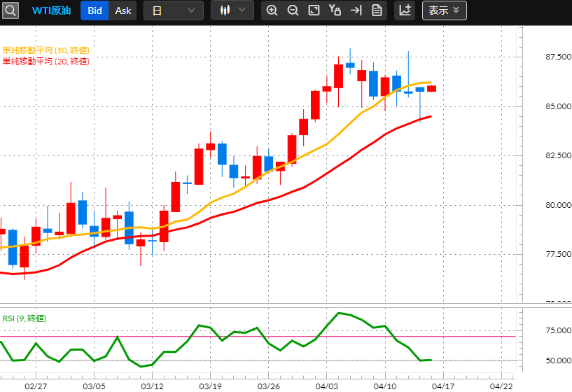Click the 03/12 date on the time axis
572x392 pixels.
[152, 386]
